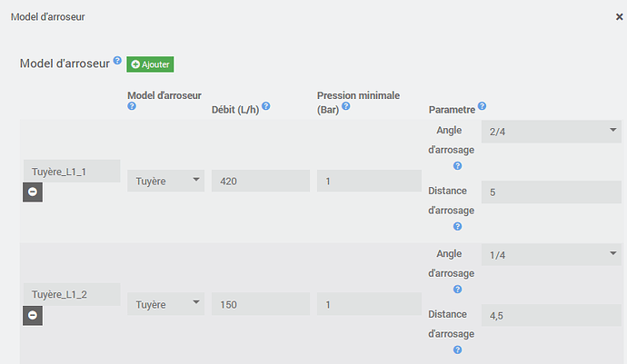Expand the 2/4 angle d'arrosage dropdown
The height and width of the screenshot is (364, 627).
coord(550,132)
